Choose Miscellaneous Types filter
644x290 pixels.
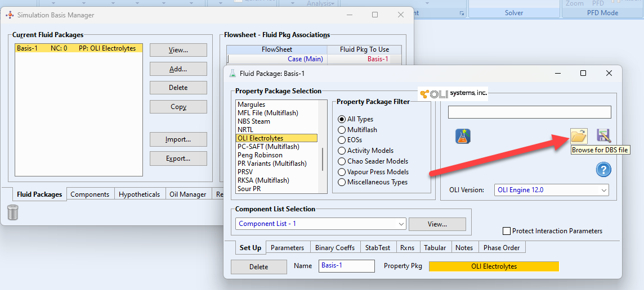pyautogui.click(x=341, y=182)
